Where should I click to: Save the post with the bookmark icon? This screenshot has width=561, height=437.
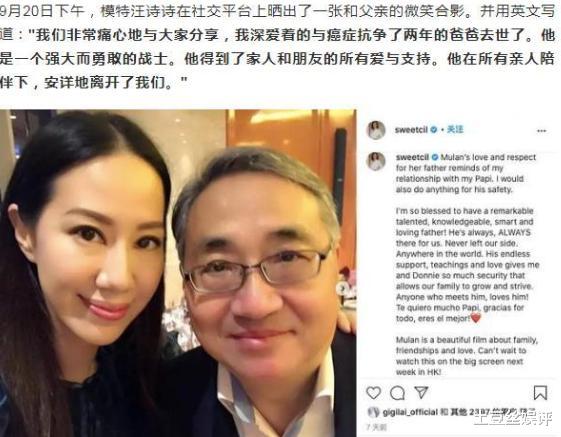pos(540,393)
